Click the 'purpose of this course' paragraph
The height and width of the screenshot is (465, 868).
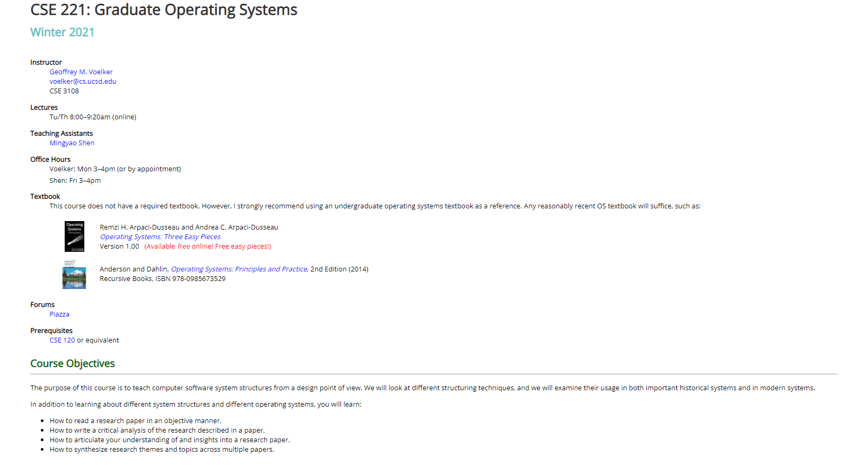pos(423,388)
